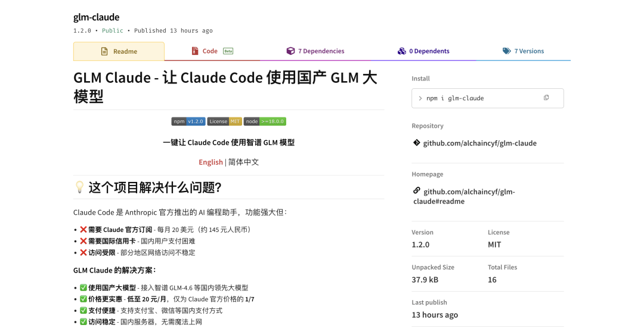644x331 pixels.
Task: Click the main 'GLM Claude - 让 Claude Code' heading
Action: (x=225, y=86)
